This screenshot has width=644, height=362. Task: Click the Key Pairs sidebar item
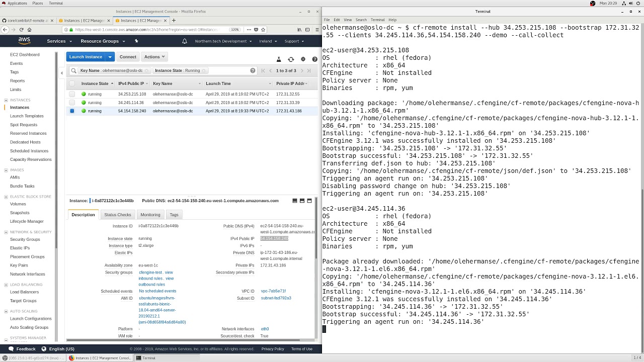coord(19,265)
